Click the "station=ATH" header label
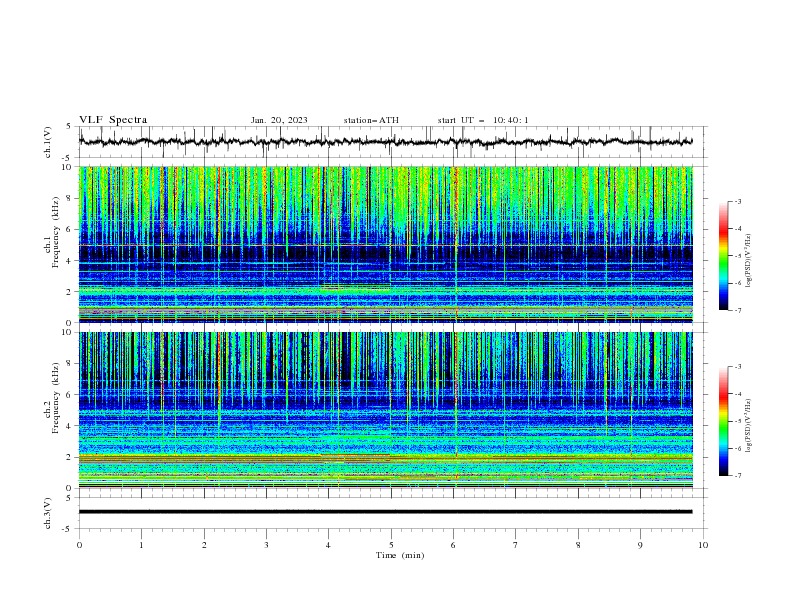 (371, 120)
